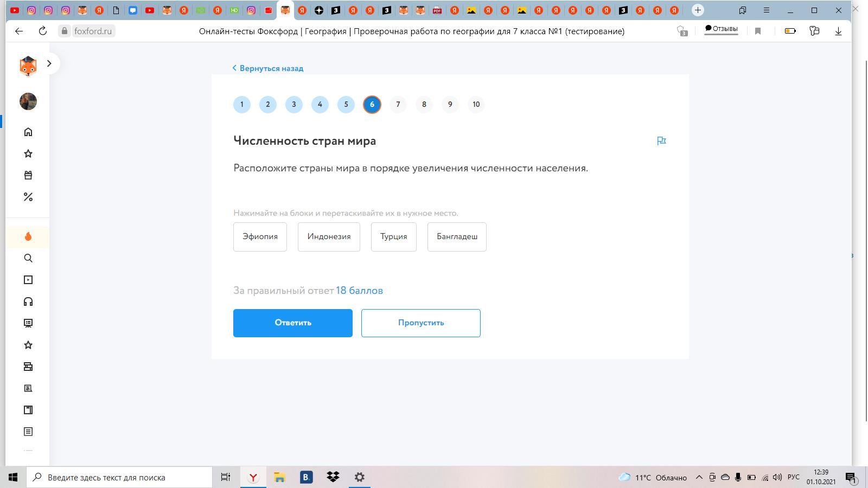
Task: Open the gift icon in sidebar
Action: click(28, 175)
